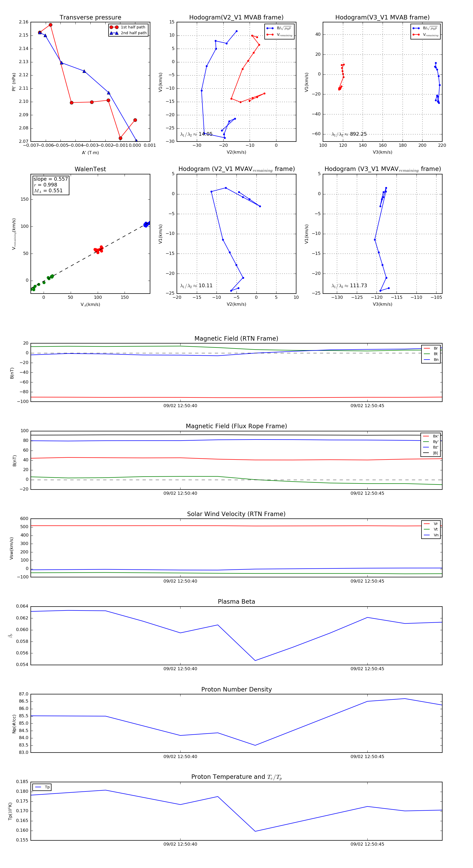
Task: Click the 'Proton Temperature and Te/Tp' title
Action: pyautogui.click(x=236, y=777)
